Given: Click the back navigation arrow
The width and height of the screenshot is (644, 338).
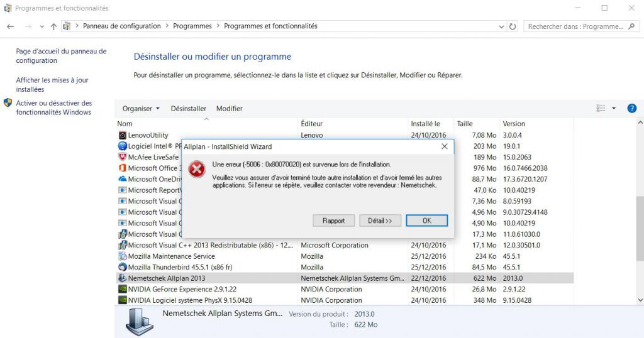Looking at the screenshot, I should point(11,26).
